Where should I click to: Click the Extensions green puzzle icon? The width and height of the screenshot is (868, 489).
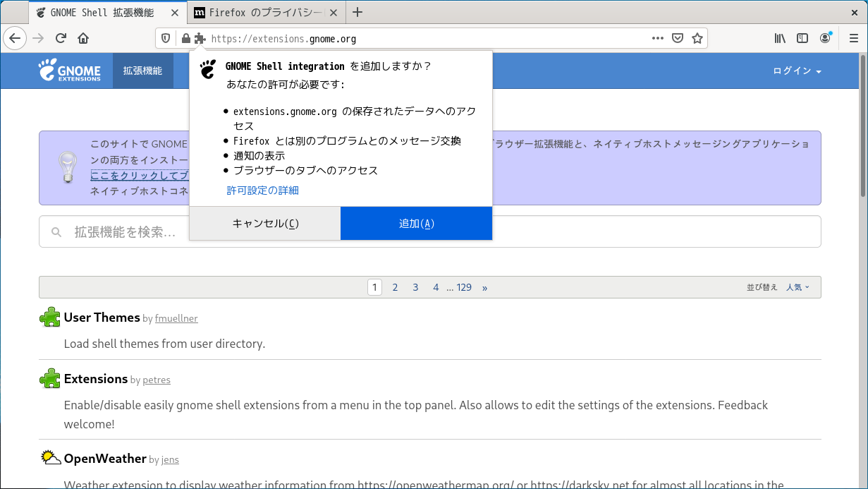(50, 379)
